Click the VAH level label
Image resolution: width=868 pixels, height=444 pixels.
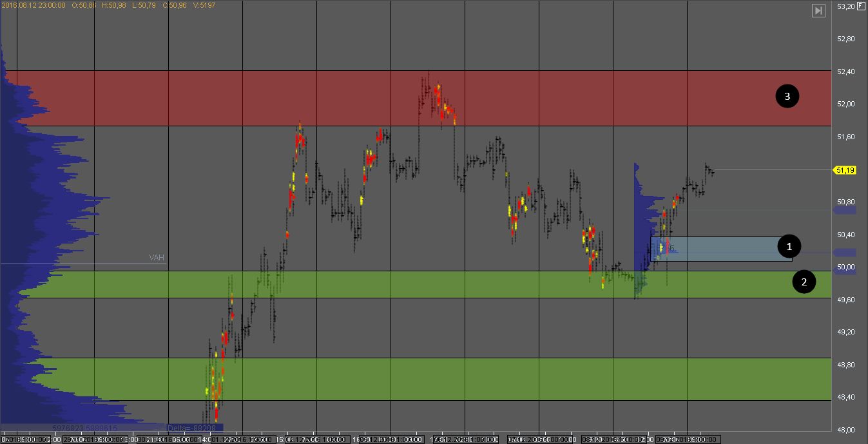tap(157, 257)
